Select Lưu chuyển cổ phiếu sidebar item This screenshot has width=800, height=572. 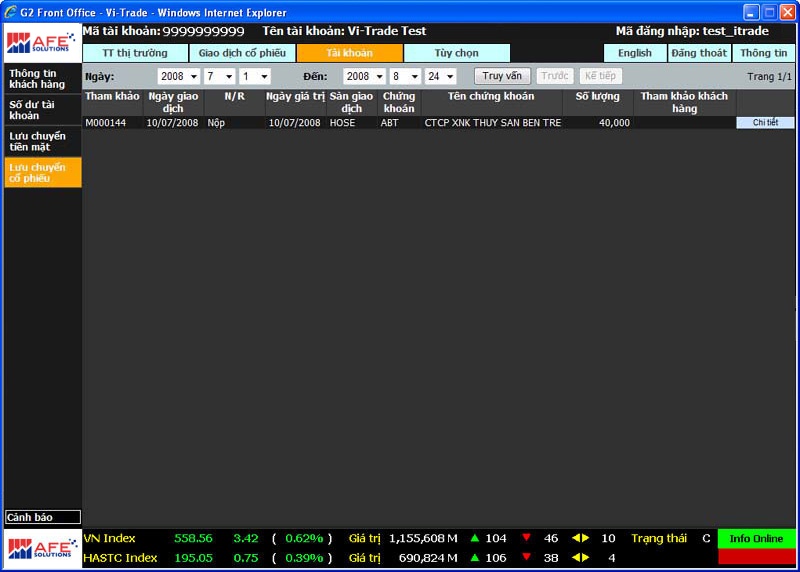click(x=43, y=172)
